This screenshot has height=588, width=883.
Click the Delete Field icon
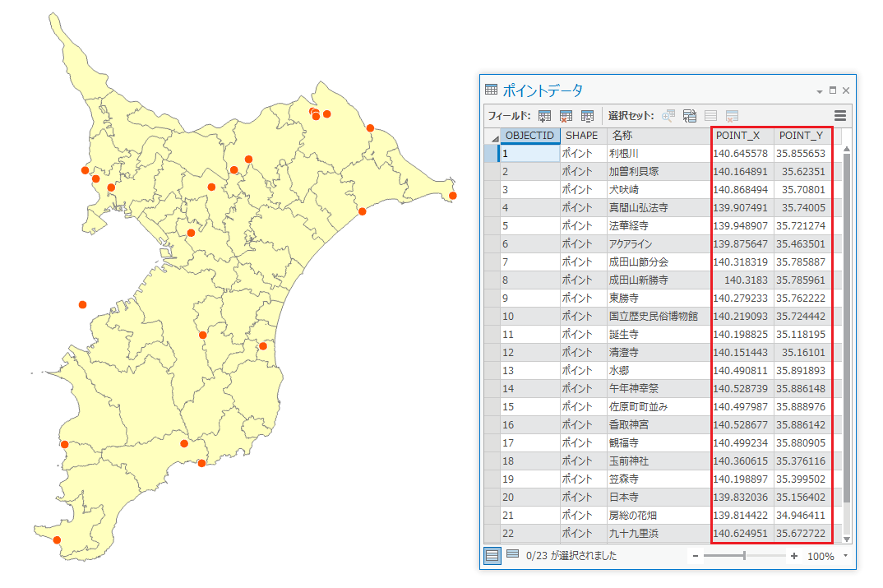click(x=566, y=116)
